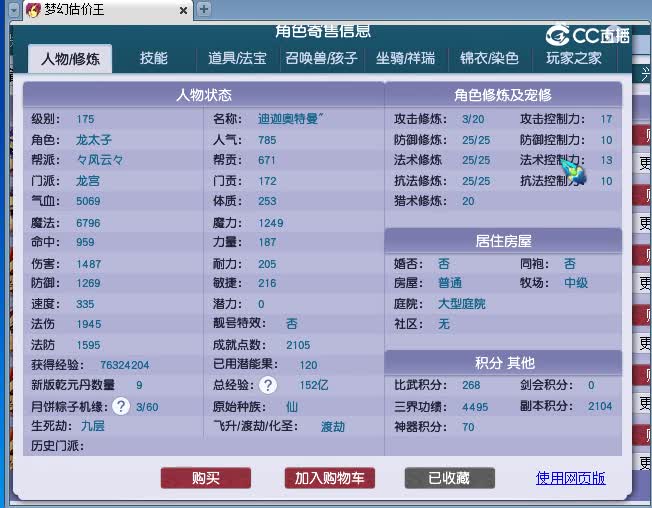Select the 生死劫 value 九层
Screen dimensions: 652x508
[93, 426]
